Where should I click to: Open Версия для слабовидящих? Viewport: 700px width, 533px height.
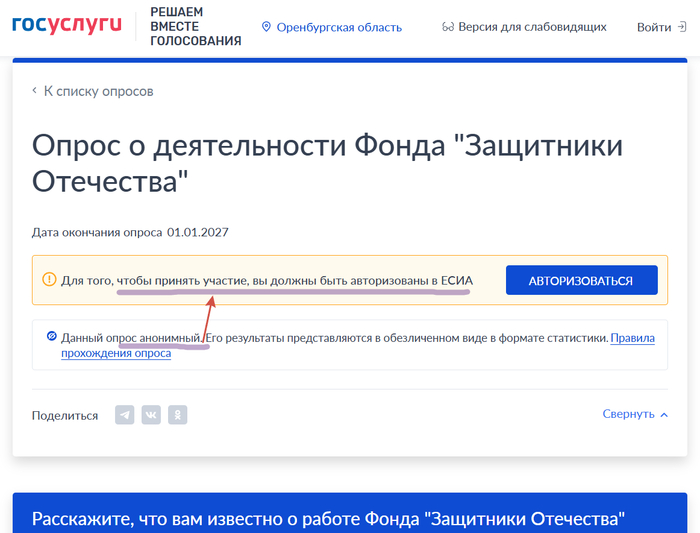pos(532,27)
